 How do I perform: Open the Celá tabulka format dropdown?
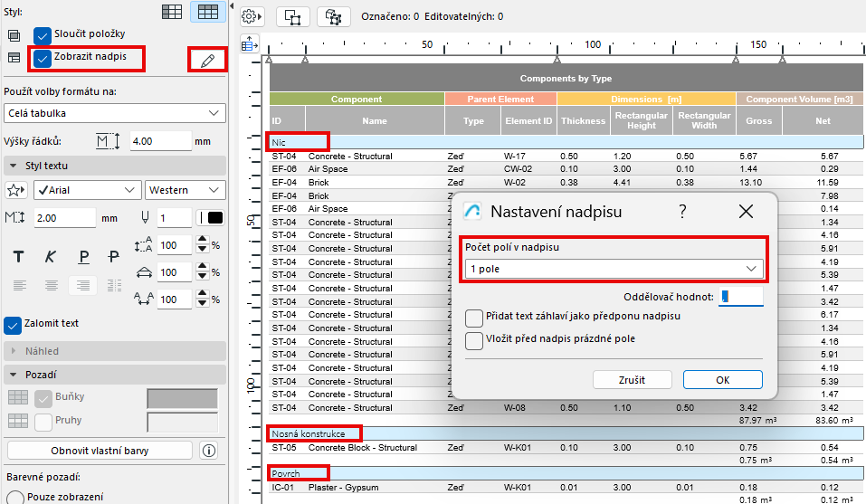[x=114, y=113]
